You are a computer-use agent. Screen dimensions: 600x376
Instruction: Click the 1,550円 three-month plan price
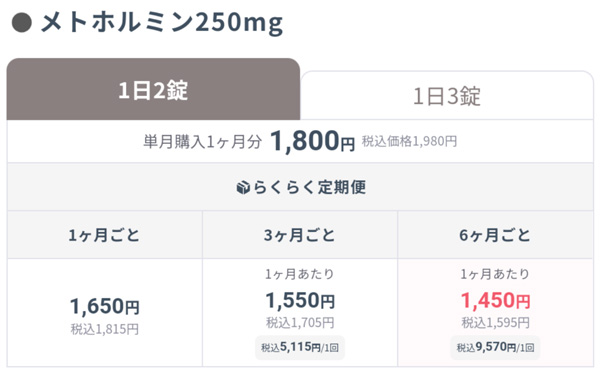(x=300, y=300)
